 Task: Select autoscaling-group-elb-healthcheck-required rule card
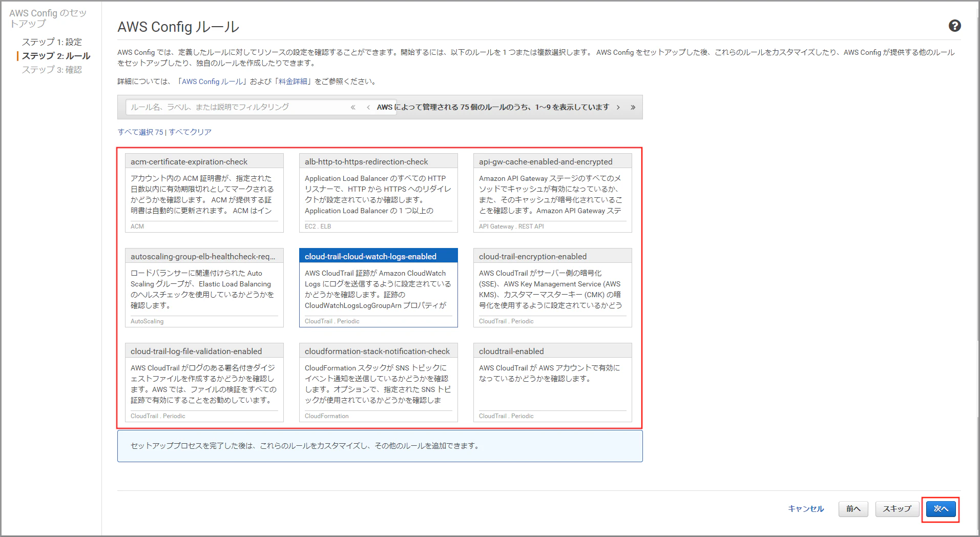point(204,288)
